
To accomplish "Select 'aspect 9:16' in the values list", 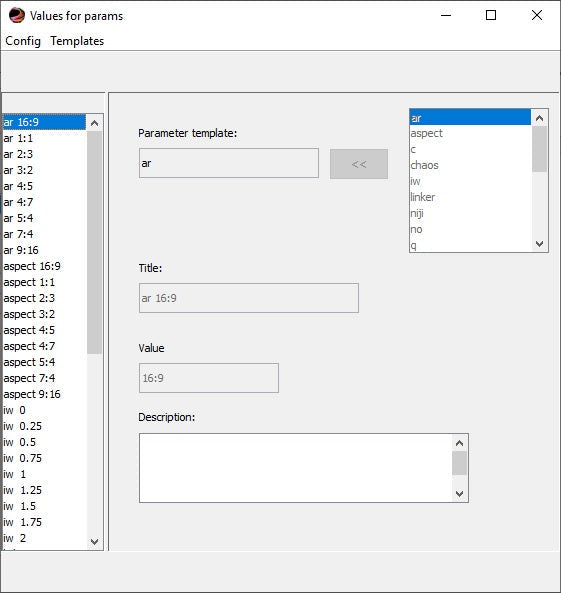I will 44,394.
